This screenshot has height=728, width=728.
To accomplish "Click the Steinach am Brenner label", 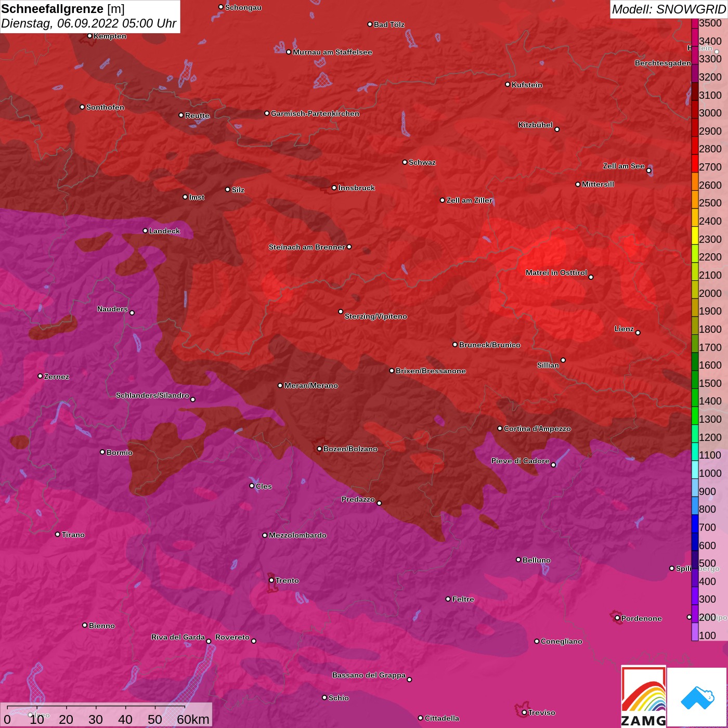I will click(x=307, y=247).
